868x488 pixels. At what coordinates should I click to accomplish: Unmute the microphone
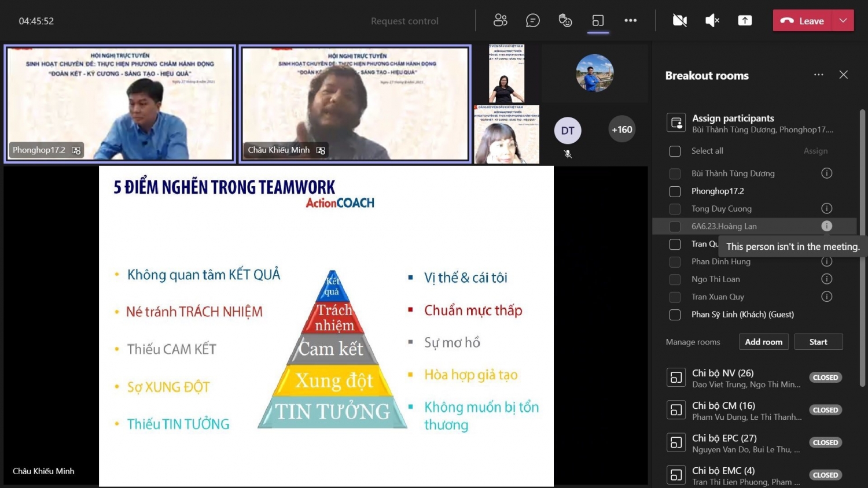click(x=712, y=21)
